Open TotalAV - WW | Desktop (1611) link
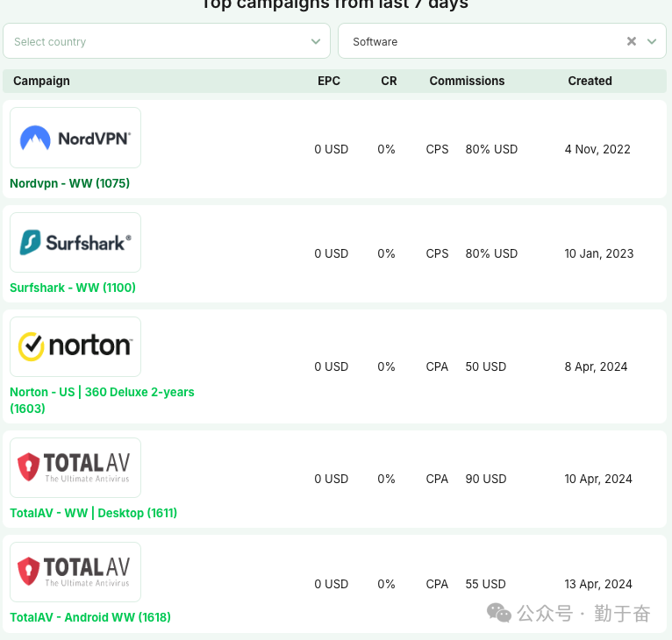 coord(93,513)
